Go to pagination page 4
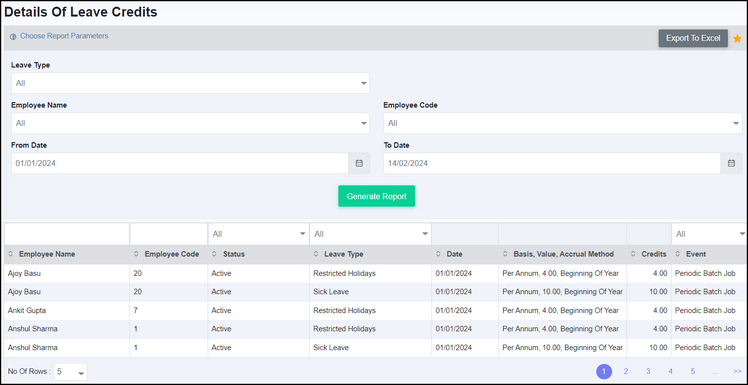 pyautogui.click(x=670, y=371)
